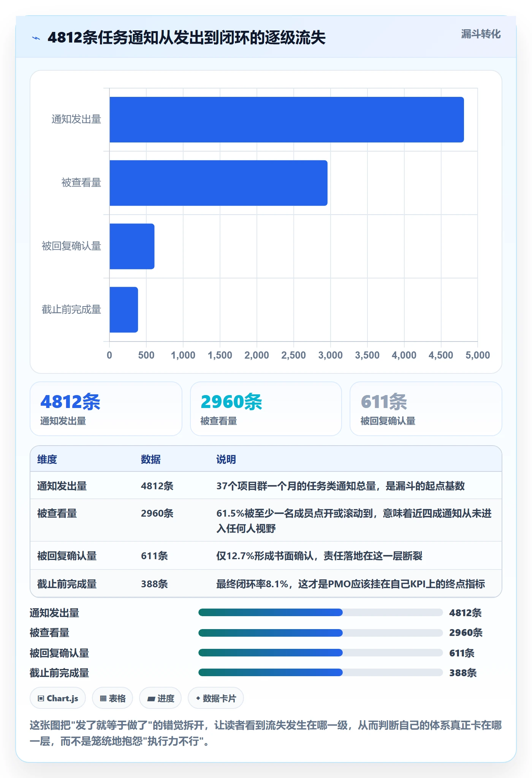Click the 611条 table cell
532x778 pixels.
(154, 556)
